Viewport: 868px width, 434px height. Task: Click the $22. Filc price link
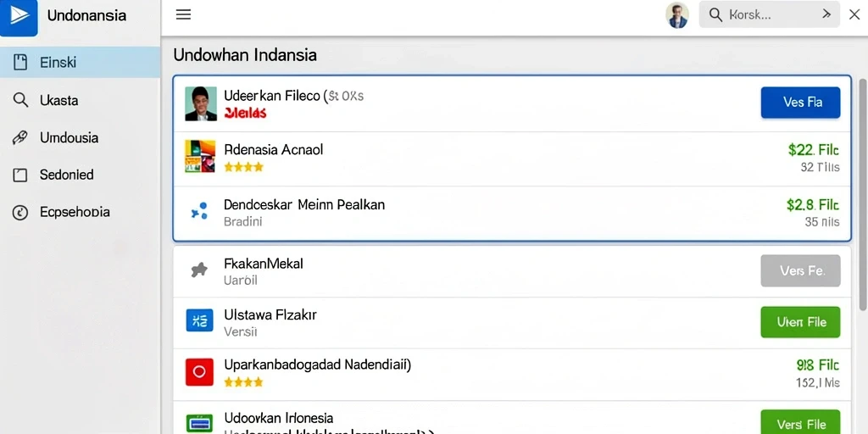pyautogui.click(x=813, y=150)
